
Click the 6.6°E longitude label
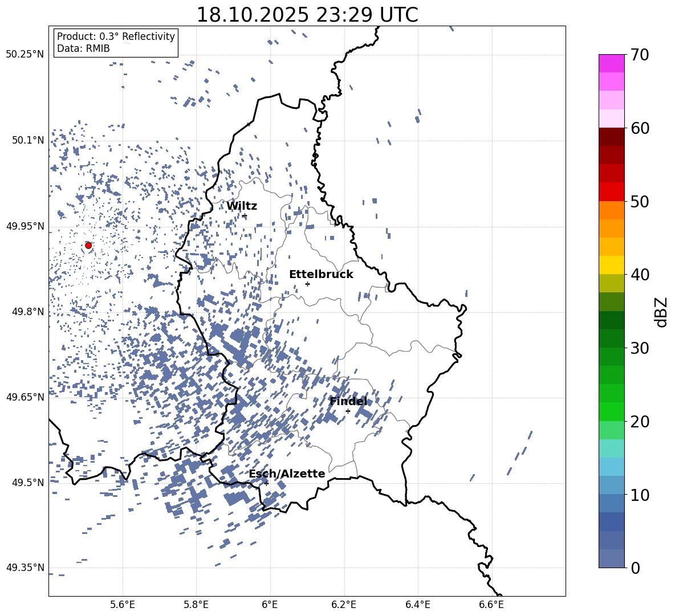pos(491,605)
